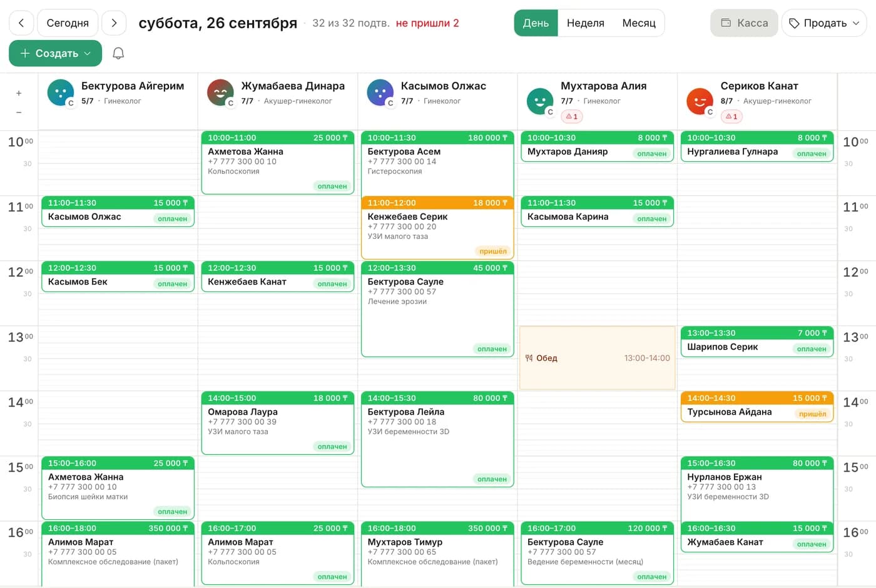Click the minus zoom icon above time column
876x588 pixels.
coord(19,113)
